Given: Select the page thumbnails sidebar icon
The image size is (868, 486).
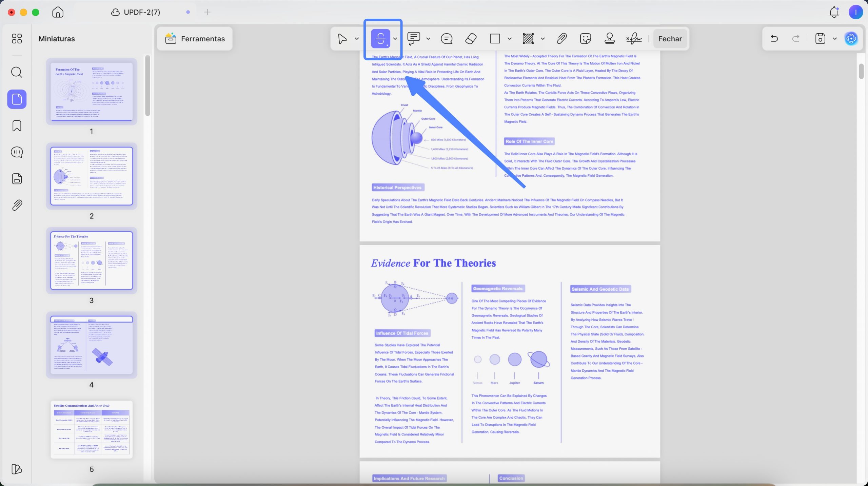Looking at the screenshot, I should point(17,99).
